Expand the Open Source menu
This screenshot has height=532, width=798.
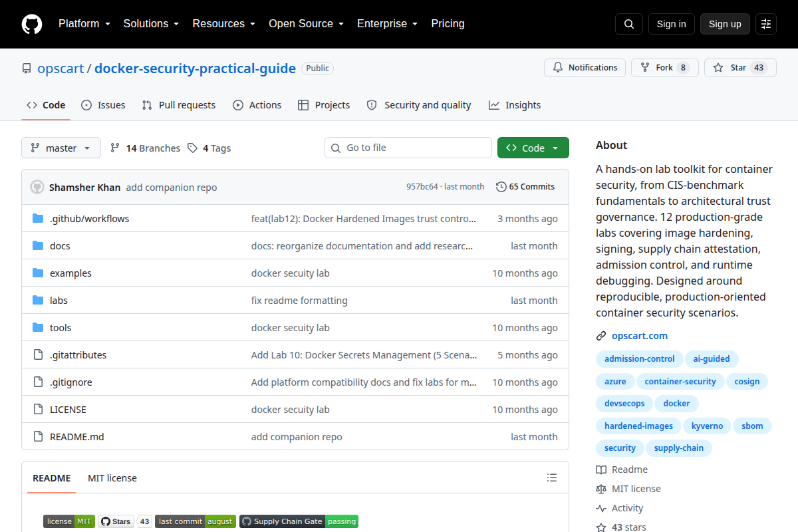pos(306,24)
